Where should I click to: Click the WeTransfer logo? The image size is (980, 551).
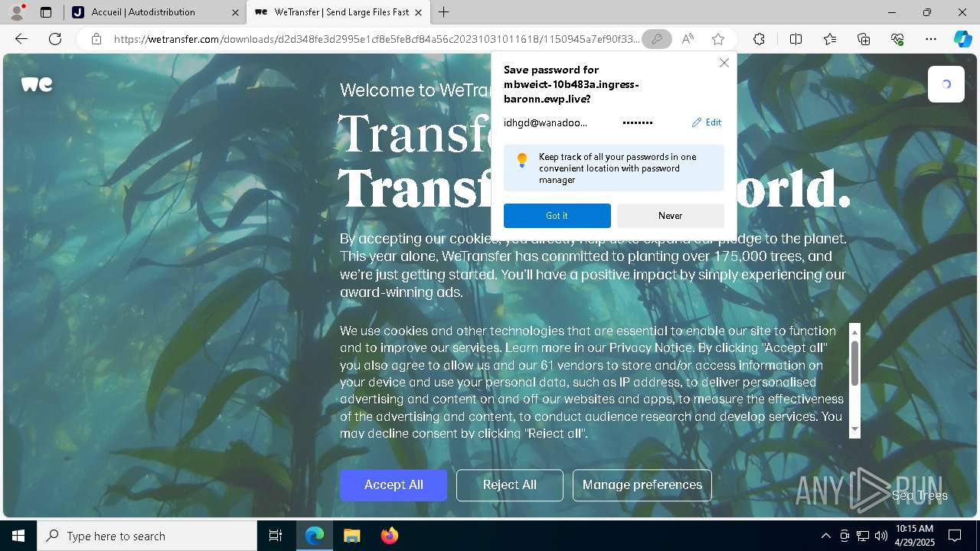click(x=37, y=84)
